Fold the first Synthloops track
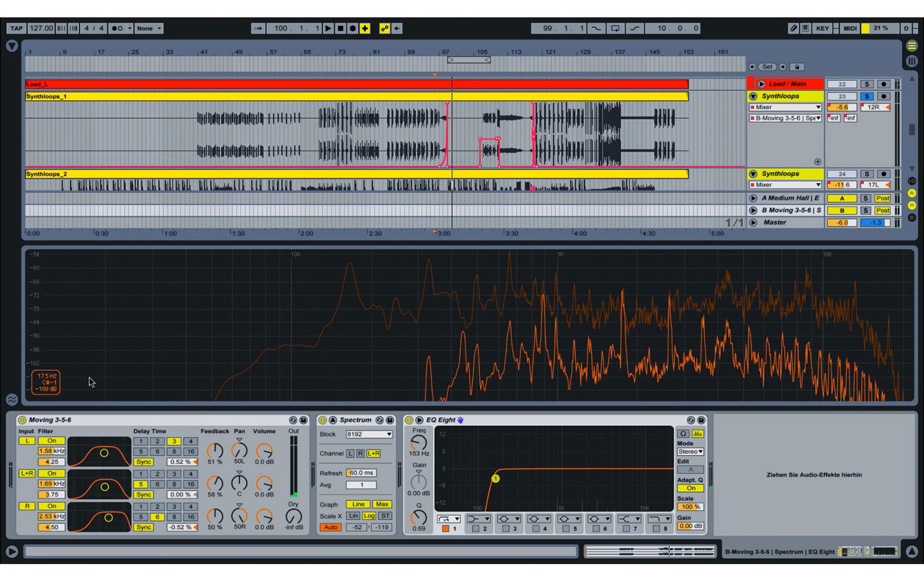Screen dimensions: 924x582 pos(753,97)
